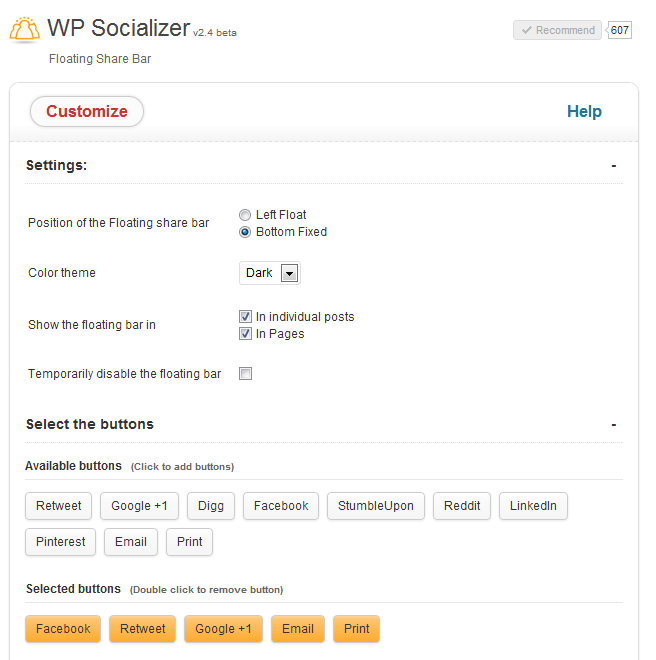Image resolution: width=656 pixels, height=660 pixels.
Task: Select the Left Float radio option
Action: click(x=245, y=215)
